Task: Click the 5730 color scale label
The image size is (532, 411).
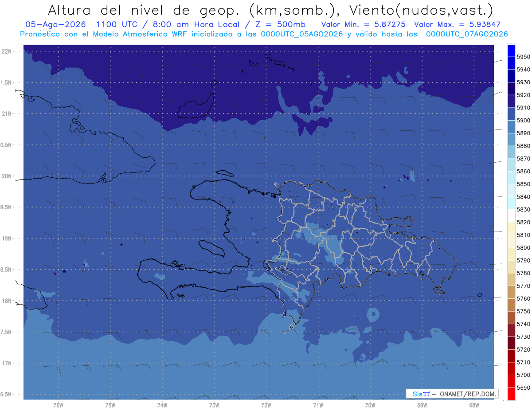Action: click(524, 337)
